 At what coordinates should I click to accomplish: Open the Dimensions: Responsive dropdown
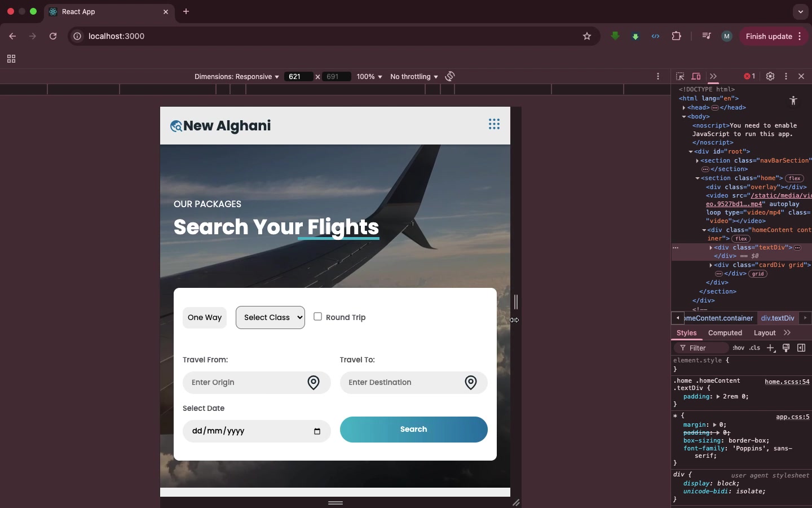point(237,77)
